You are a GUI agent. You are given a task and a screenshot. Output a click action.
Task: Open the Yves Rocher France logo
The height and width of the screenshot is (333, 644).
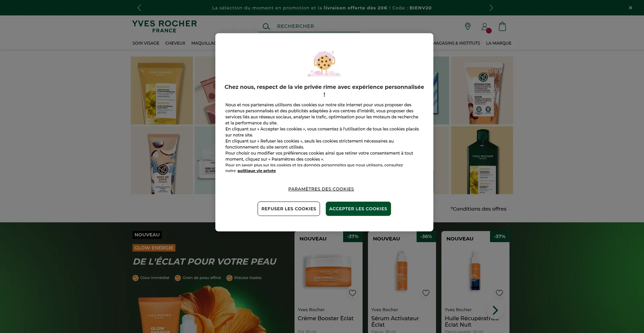point(164,26)
